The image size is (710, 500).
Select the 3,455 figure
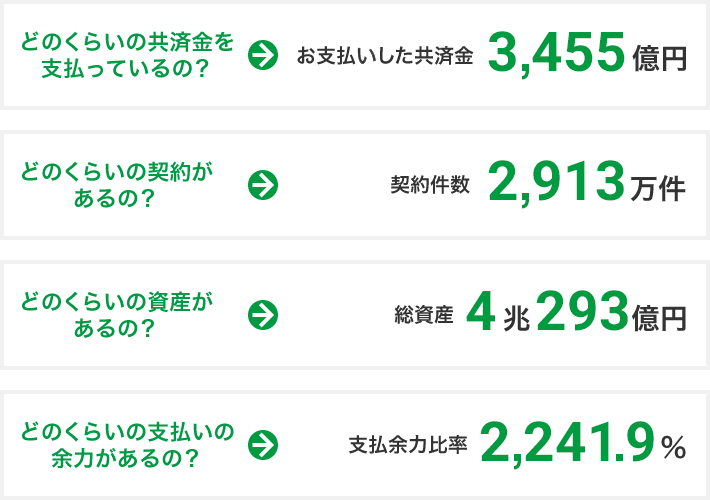click(x=557, y=55)
